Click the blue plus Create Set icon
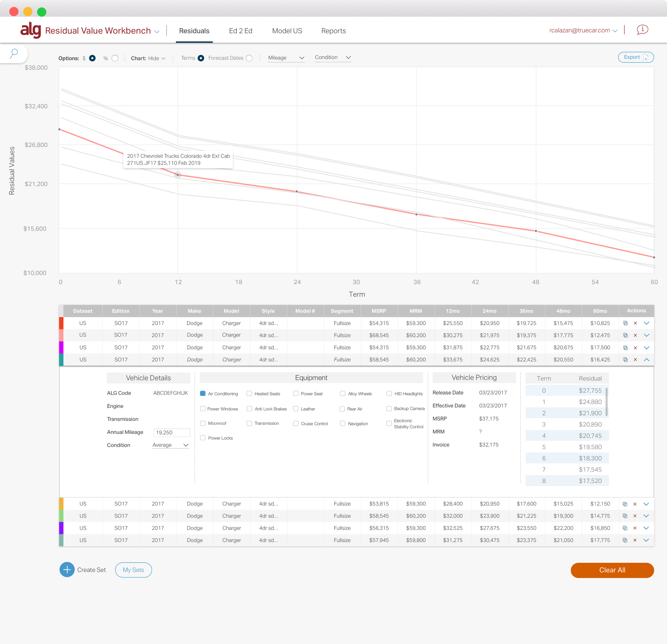Viewport: 667px width, 644px height. click(67, 570)
